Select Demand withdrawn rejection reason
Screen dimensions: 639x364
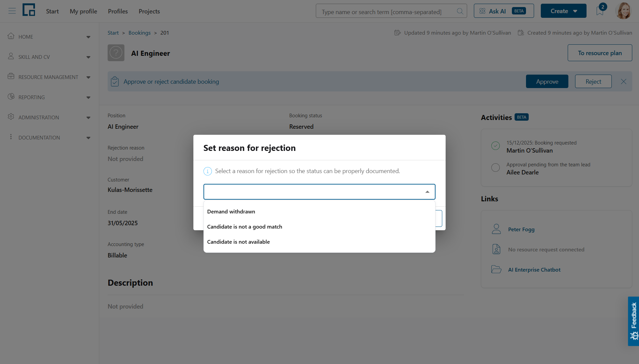click(319, 211)
